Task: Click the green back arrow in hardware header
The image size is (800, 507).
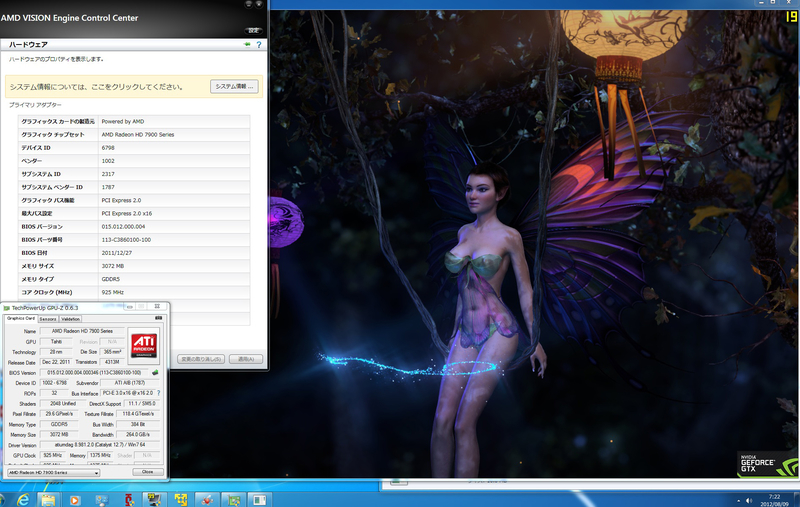Action: coord(247,44)
